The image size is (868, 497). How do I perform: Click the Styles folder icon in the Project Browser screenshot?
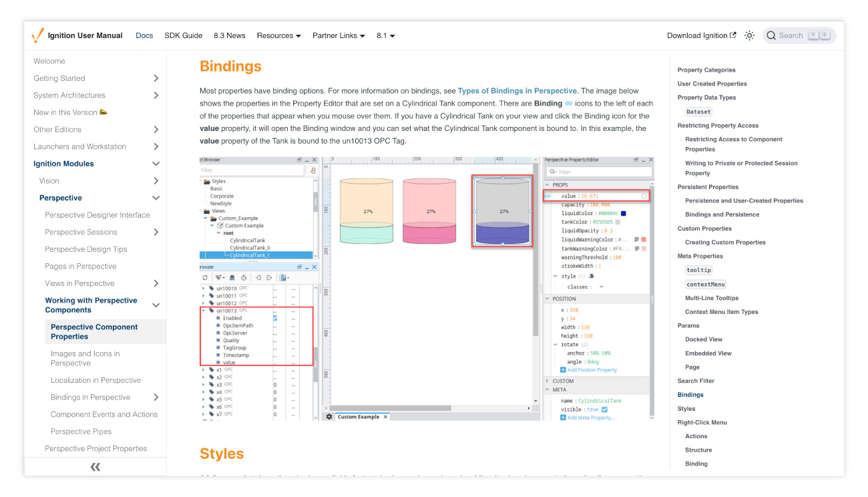[207, 181]
